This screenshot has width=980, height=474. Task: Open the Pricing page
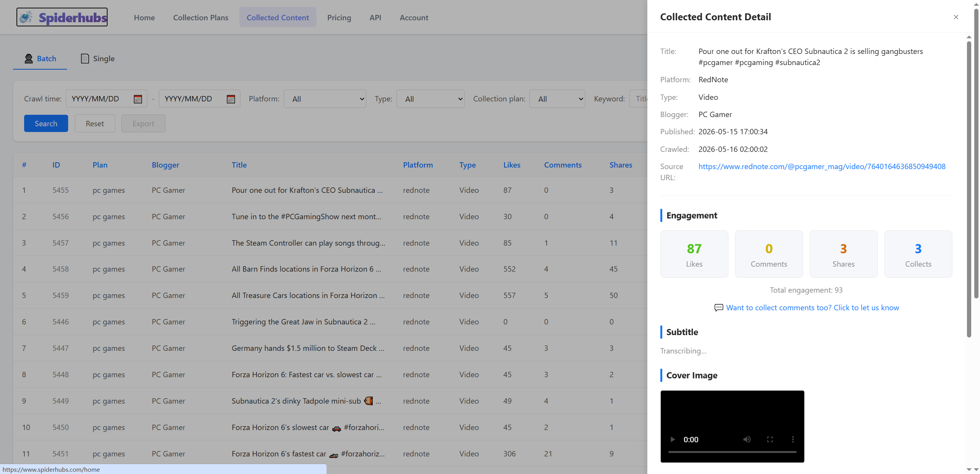(x=339, y=17)
